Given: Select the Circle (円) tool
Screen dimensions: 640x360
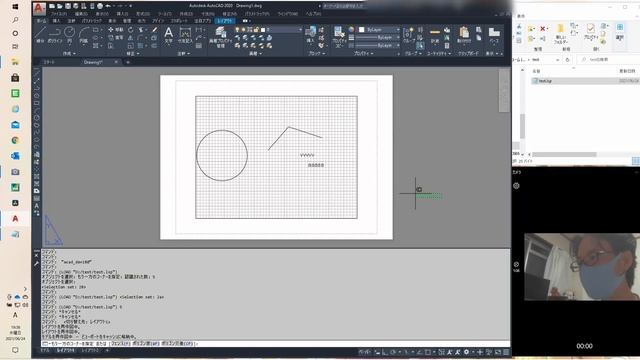Looking at the screenshot, I should coord(69,34).
